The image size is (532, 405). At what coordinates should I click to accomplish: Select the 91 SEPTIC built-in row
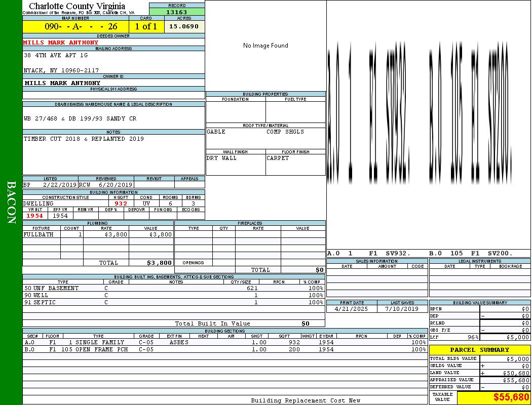40,302
